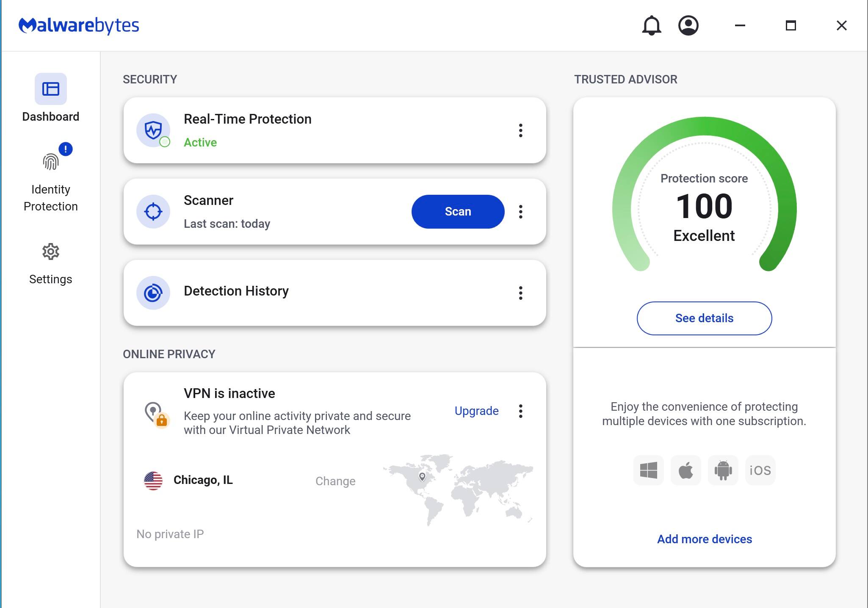Open the Scanner three-dot menu
The height and width of the screenshot is (608, 868).
(x=520, y=212)
